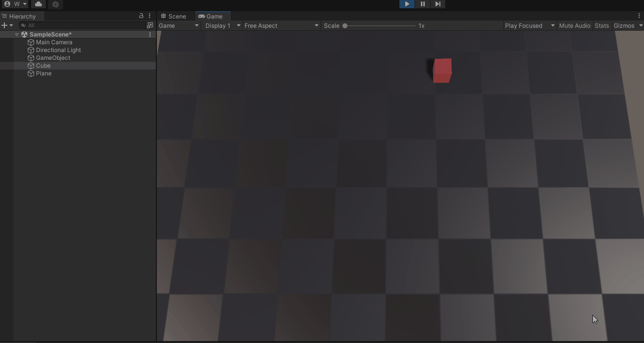Viewport: 644px width, 343px height.
Task: Toggle the Stats overlay
Action: 602,25
